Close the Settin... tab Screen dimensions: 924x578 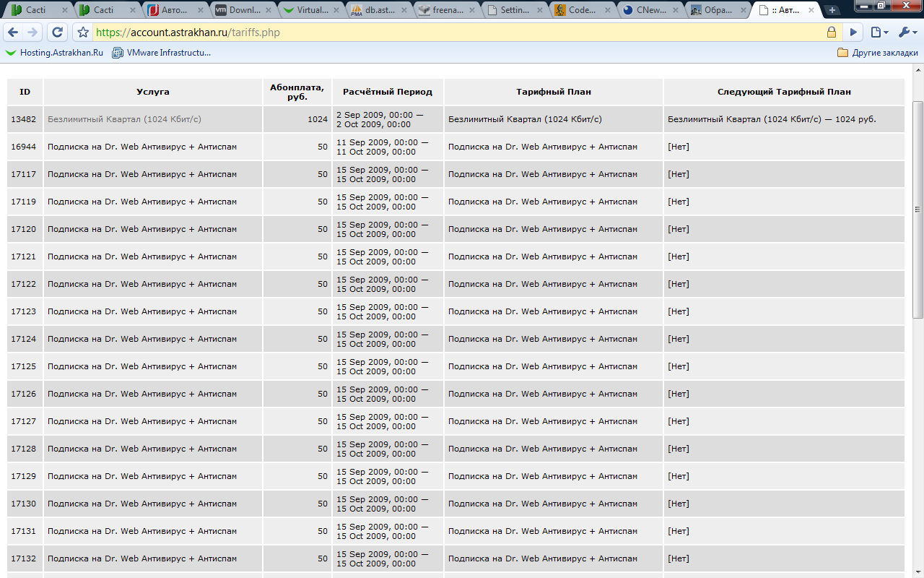coord(539,10)
